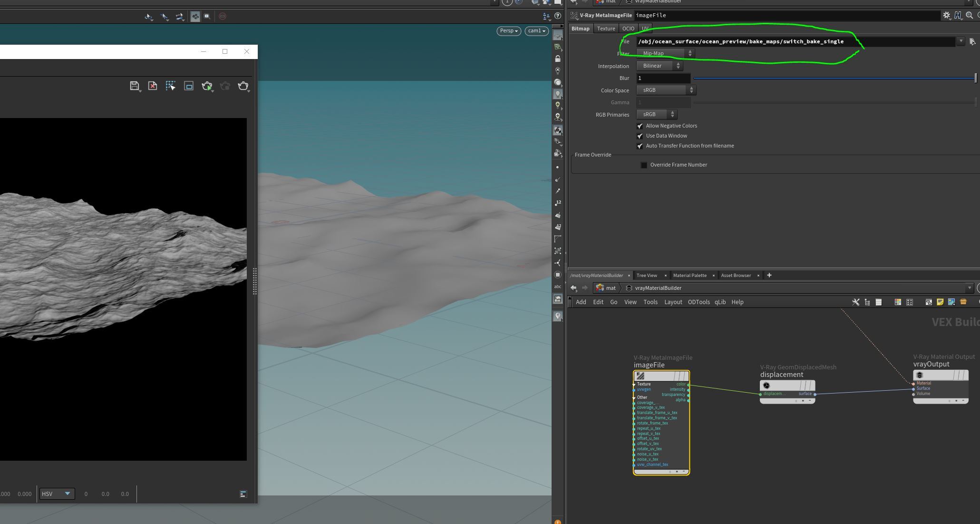
Task: Select the Bitmap parameter tab
Action: click(x=580, y=29)
